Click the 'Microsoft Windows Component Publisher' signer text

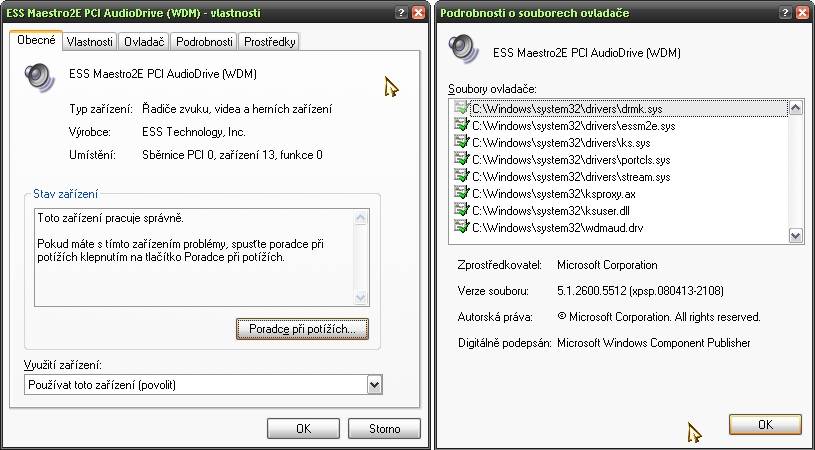tap(654, 343)
